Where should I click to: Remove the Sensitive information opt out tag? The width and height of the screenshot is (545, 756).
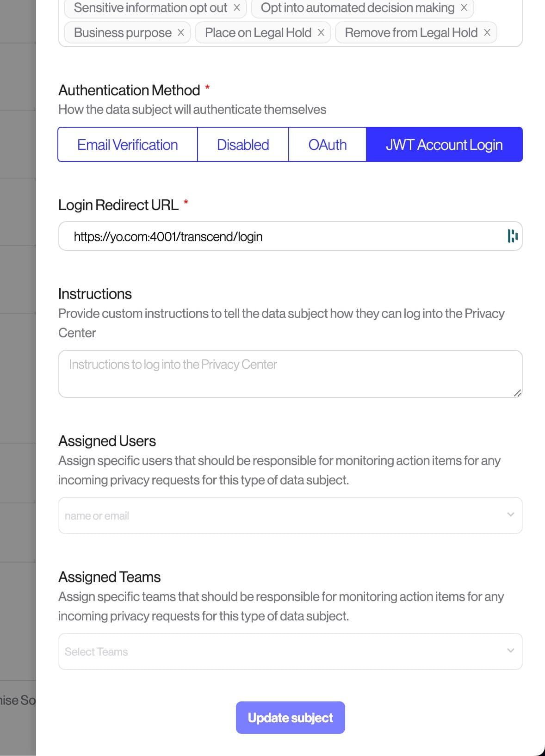[x=236, y=8]
